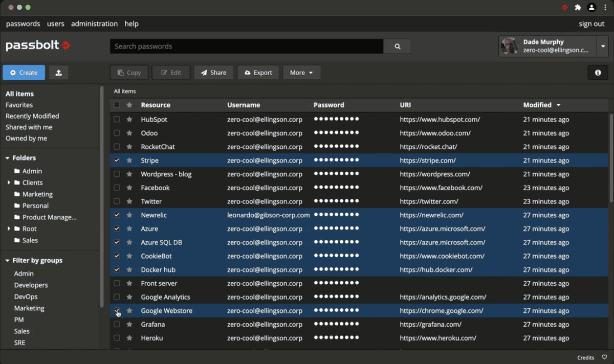Star the Newrelic resource
Image resolution: width=614 pixels, height=364 pixels.
pos(129,215)
